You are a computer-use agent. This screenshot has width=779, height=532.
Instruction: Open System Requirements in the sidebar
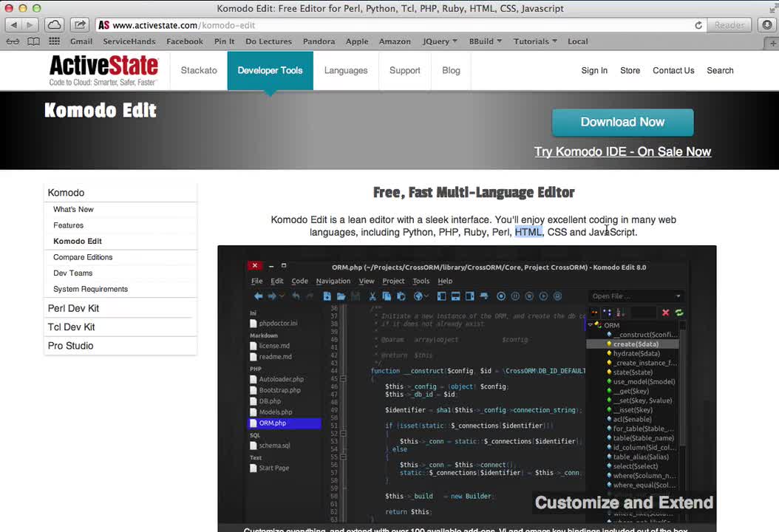tap(90, 289)
